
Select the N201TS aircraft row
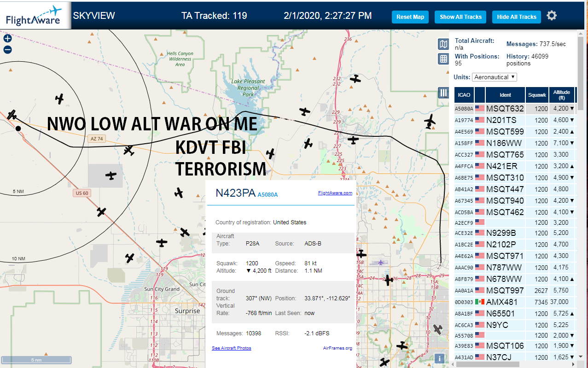515,120
